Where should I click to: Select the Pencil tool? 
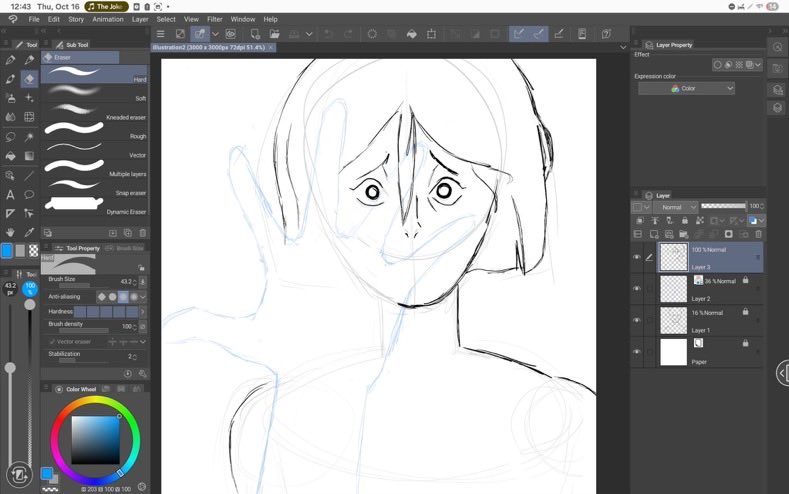tap(29, 60)
